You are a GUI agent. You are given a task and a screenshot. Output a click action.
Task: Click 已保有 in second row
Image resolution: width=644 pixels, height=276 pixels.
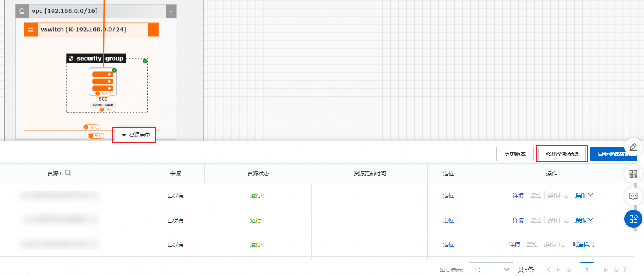tap(175, 220)
